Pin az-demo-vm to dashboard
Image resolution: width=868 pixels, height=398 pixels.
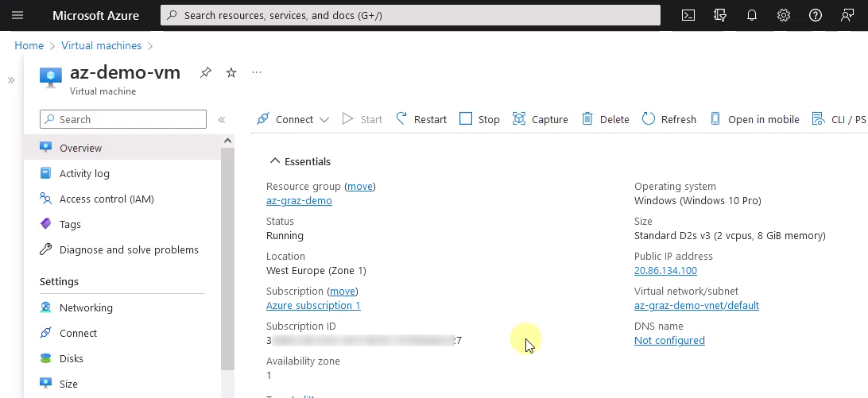[x=206, y=72]
